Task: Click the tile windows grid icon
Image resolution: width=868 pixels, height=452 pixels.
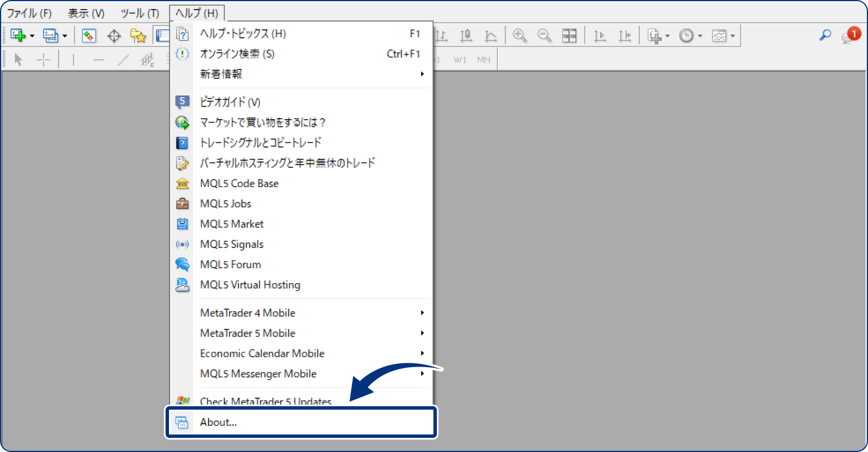Action: 570,36
